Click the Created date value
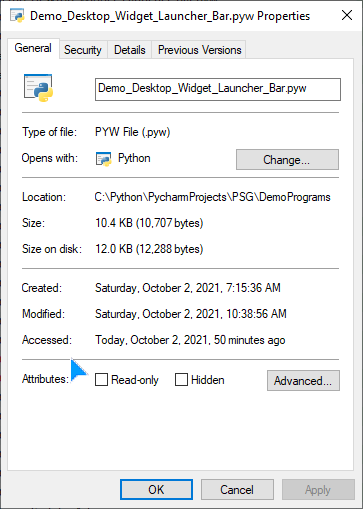The image size is (363, 509). [188, 288]
